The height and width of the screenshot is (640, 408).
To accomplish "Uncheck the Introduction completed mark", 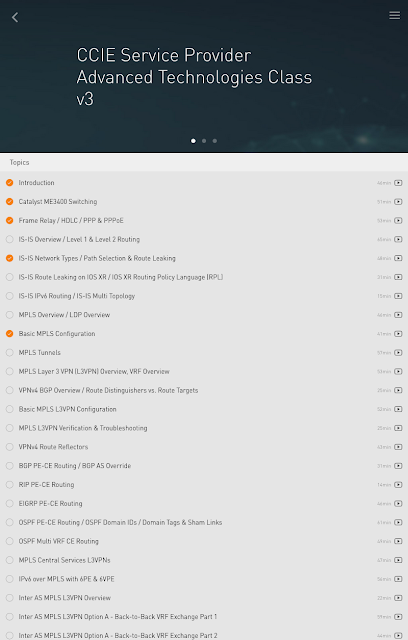I will pyautogui.click(x=9, y=182).
